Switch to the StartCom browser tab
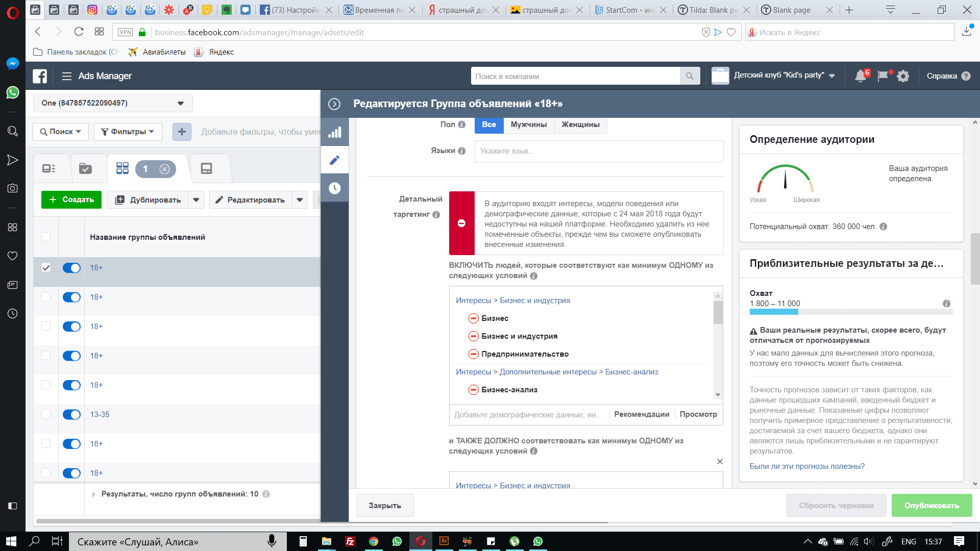Screen dimensions: 980x551 630,10
